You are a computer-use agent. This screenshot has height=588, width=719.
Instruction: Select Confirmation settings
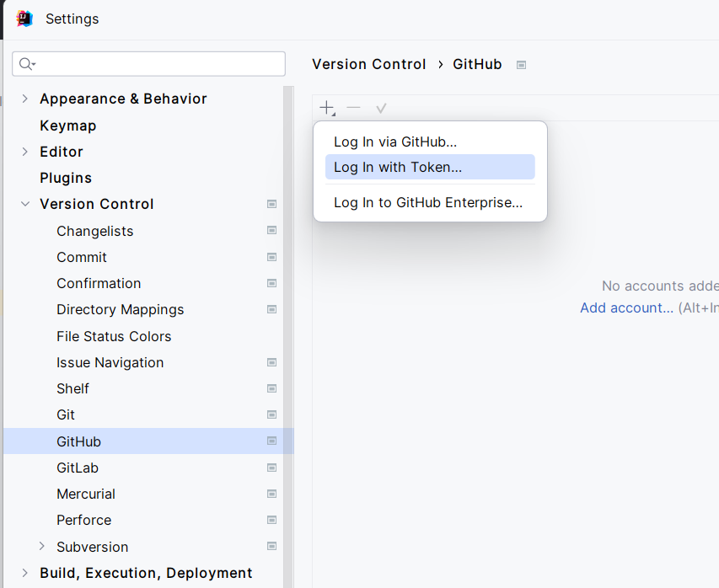99,283
